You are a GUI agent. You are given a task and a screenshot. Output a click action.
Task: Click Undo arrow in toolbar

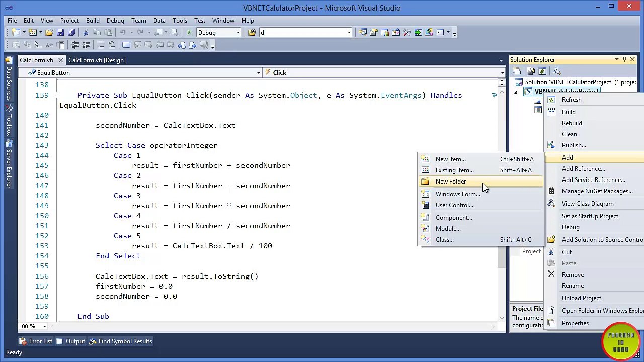tap(122, 32)
